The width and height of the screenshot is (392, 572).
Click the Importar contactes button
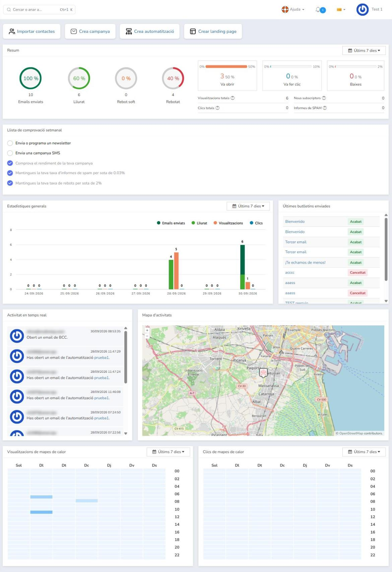click(x=31, y=31)
